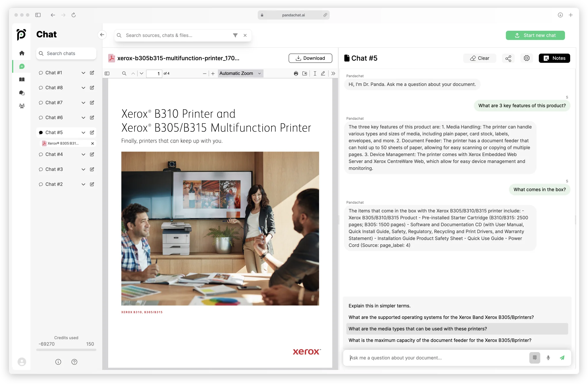The image size is (588, 384).
Task: Rename Chat #1 with its edit icon
Action: [x=92, y=73]
